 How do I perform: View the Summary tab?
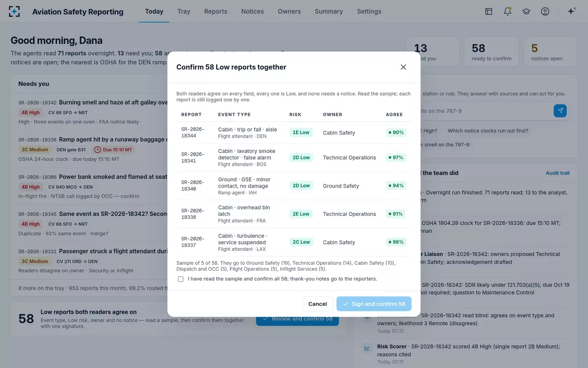[329, 11]
